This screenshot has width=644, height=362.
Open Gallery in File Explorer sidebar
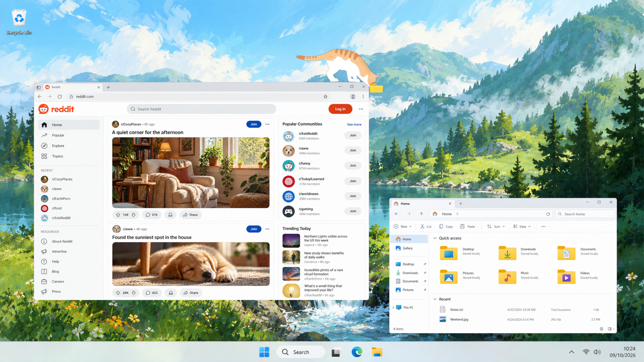409,248
